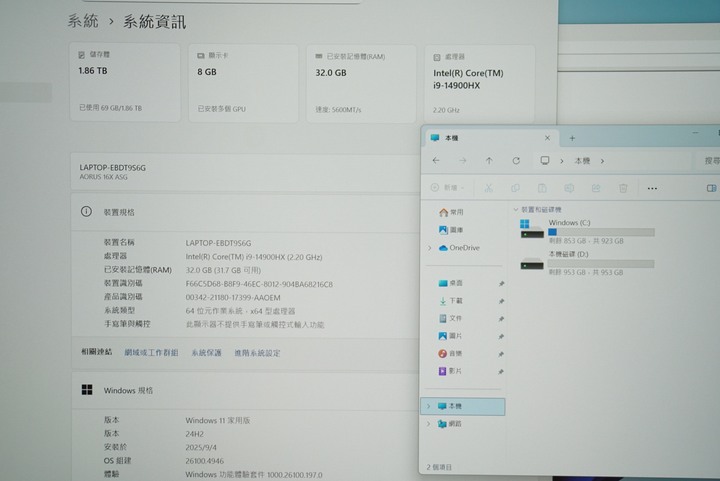Copy the selected item in File Explorer toolbar
The height and width of the screenshot is (481, 720).
(515, 188)
